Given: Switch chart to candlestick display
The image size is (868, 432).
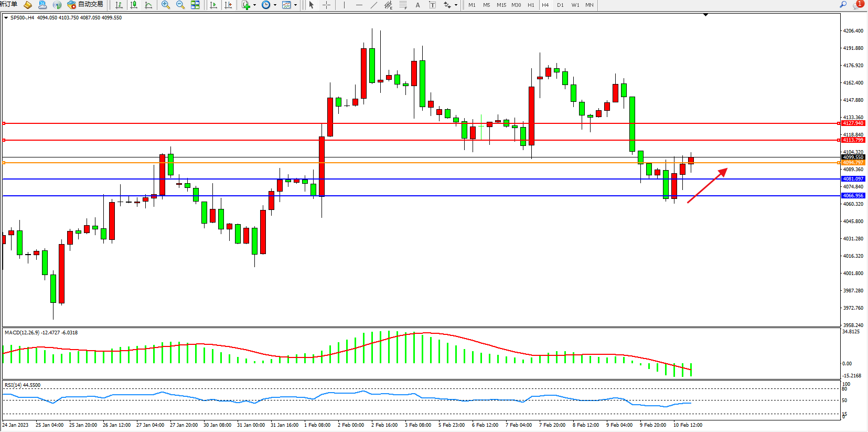Looking at the screenshot, I should [x=134, y=5].
